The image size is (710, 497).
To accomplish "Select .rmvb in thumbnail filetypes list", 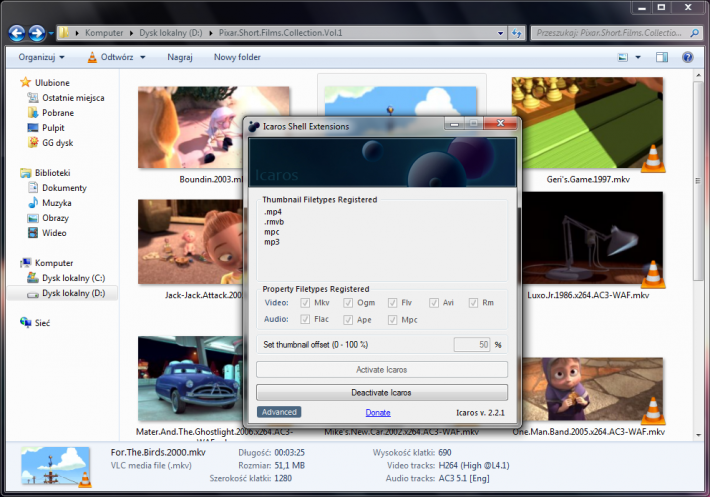I will click(274, 222).
